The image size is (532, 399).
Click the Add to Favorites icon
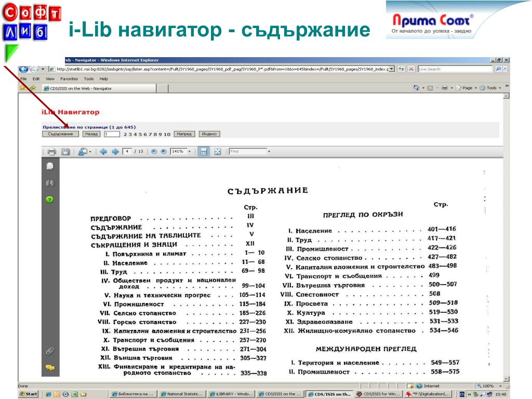pos(33,88)
